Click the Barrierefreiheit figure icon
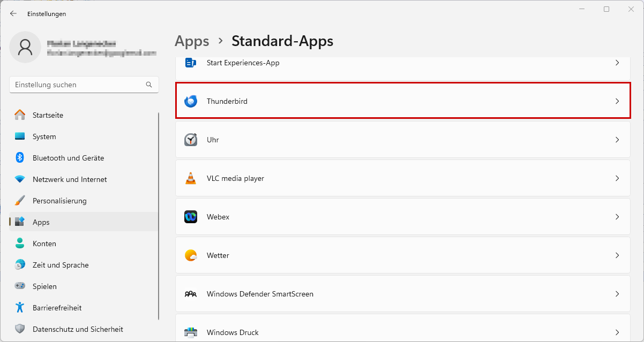Screen dimensions: 644x342 click(x=20, y=308)
